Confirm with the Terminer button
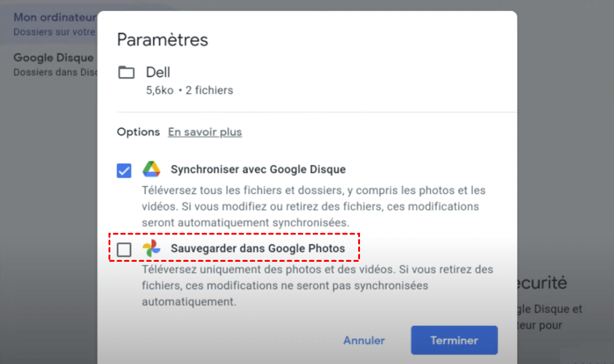This screenshot has height=364, width=614. coord(454,340)
